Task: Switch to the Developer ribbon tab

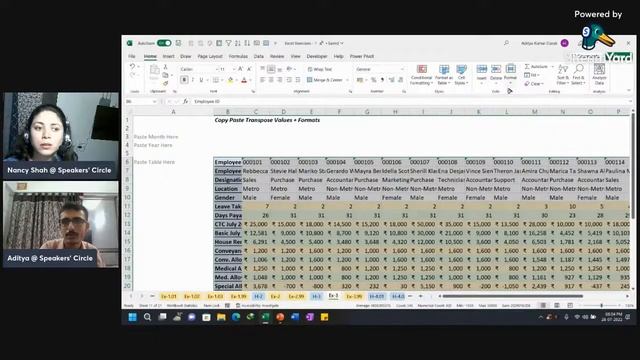Action: [316, 56]
